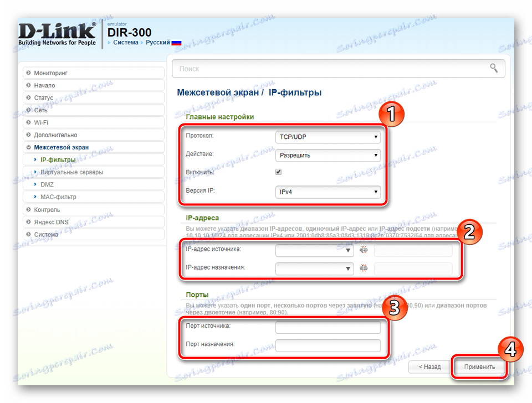This screenshot has width=532, height=403.
Task: Click the Порт источника input field
Action: [x=328, y=327]
